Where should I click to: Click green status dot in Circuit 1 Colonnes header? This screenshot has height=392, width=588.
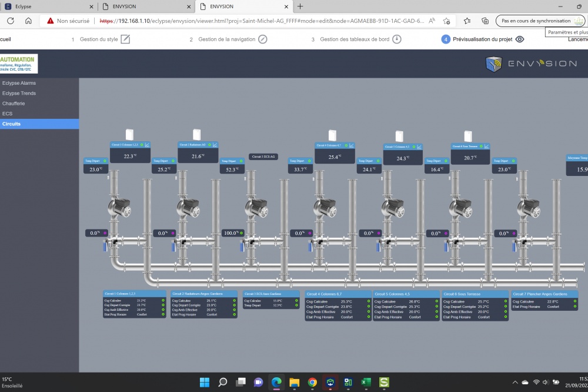pos(142,145)
